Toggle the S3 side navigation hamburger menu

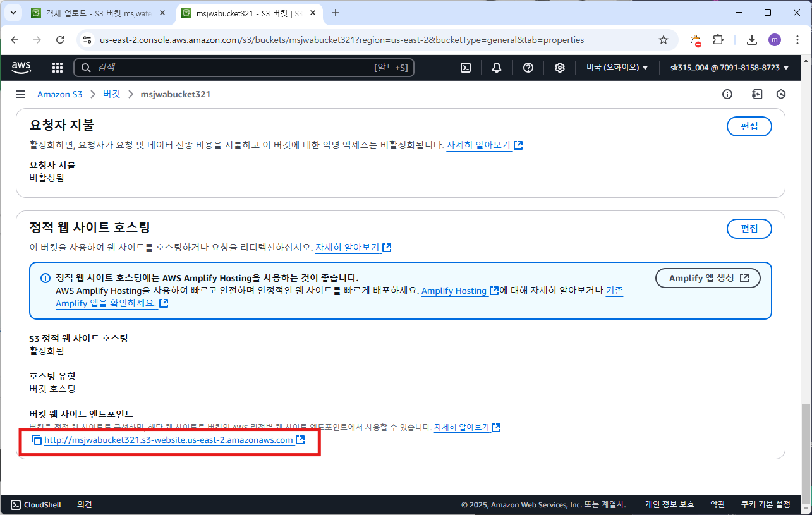[x=20, y=94]
